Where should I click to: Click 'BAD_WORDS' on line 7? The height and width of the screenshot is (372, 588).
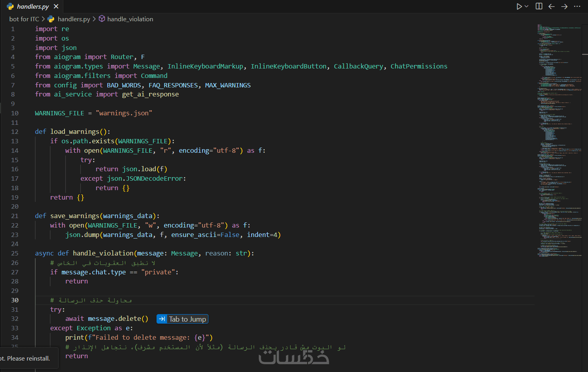pyautogui.click(x=124, y=85)
